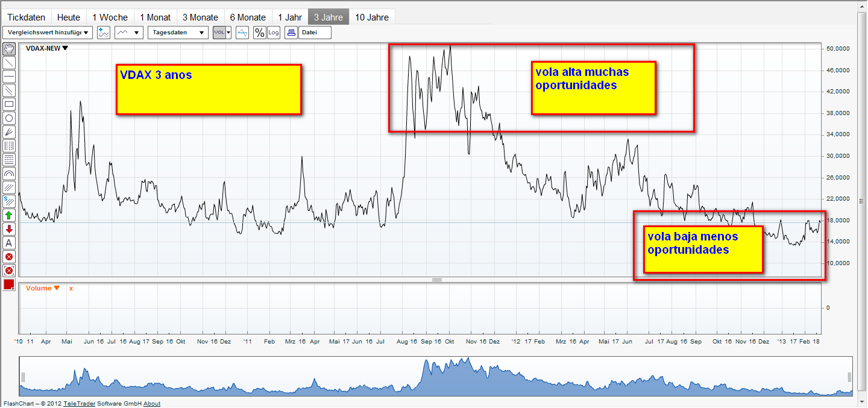Select the S-marked lines tool

click(9, 201)
